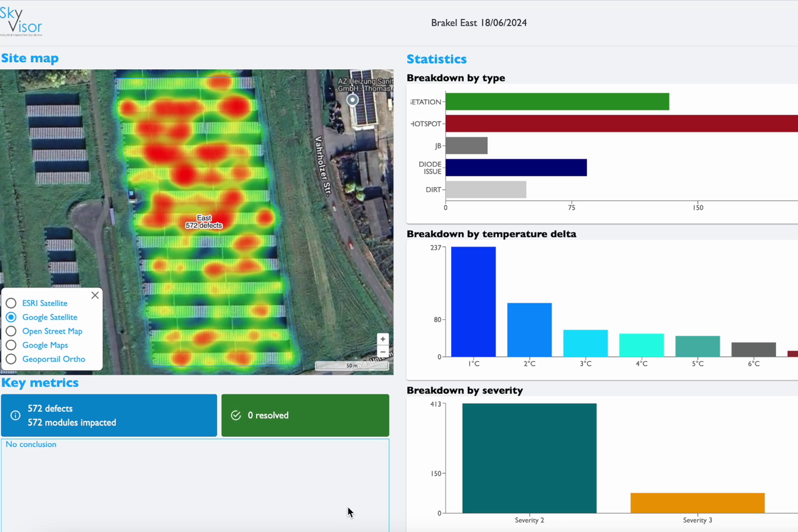Click the green vegetation bar
The height and width of the screenshot is (532, 798).
coord(557,102)
